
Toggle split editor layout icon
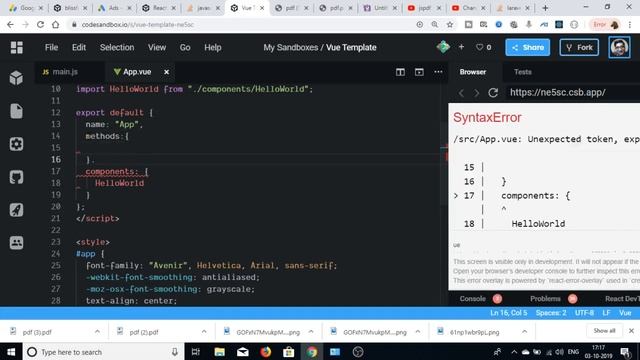point(400,72)
